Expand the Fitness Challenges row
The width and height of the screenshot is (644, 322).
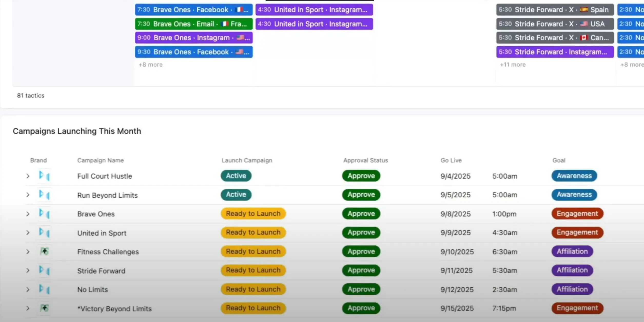point(28,252)
